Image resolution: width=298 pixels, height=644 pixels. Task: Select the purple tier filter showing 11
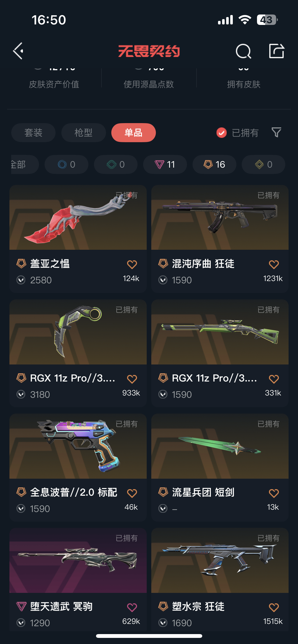point(165,164)
